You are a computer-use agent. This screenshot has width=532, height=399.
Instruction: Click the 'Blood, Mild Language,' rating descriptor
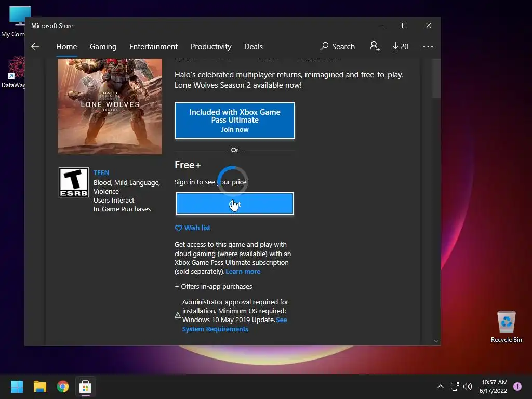127,182
